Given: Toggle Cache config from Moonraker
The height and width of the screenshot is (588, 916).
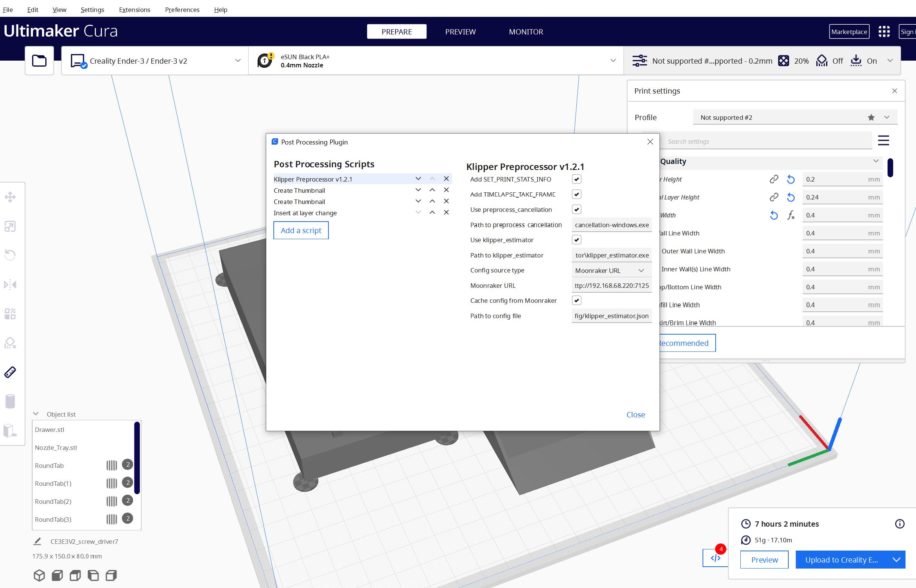Looking at the screenshot, I should click(x=576, y=300).
